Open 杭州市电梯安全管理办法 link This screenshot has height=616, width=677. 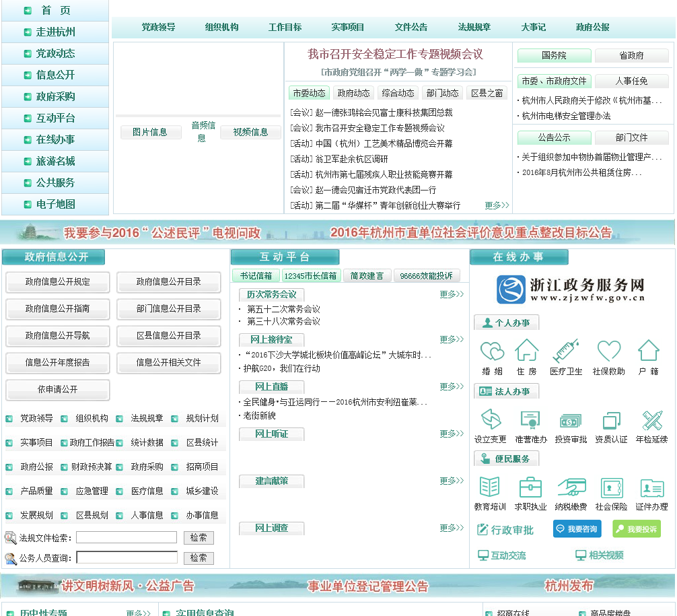566,116
